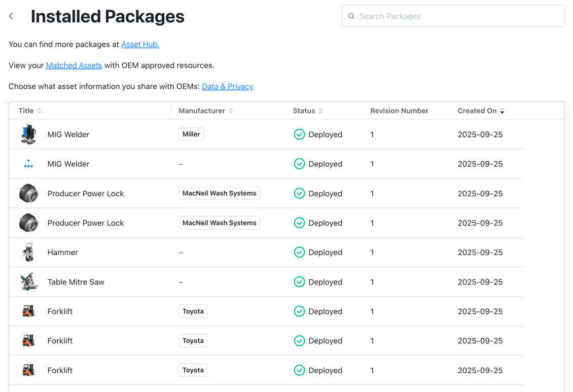This screenshot has height=392, width=573.
Task: Go back using the left arrow icon
Action: (x=11, y=16)
